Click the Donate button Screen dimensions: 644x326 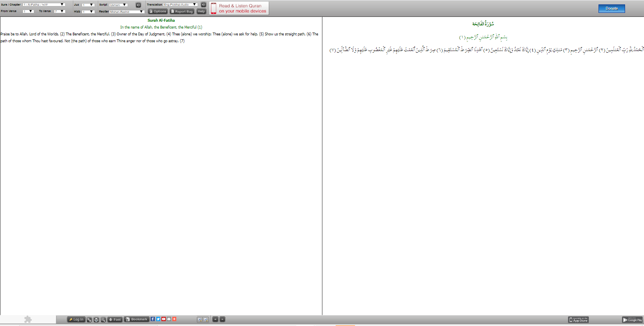tap(612, 8)
